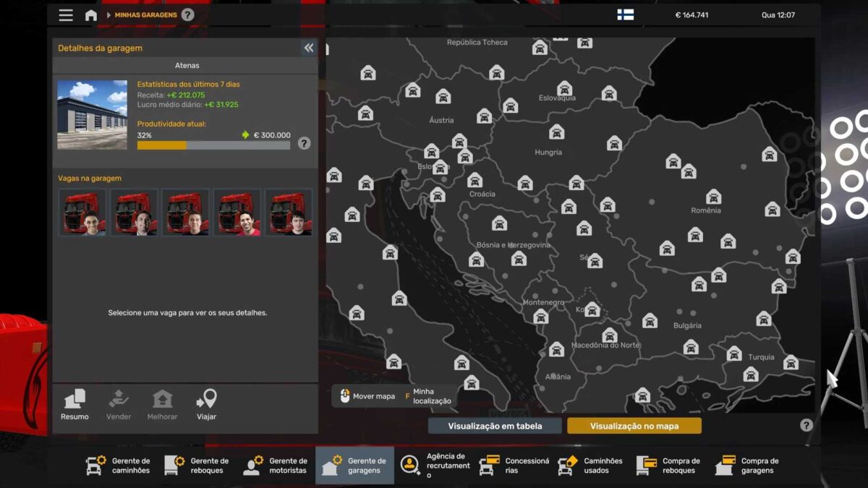Click the productivity progress bar
The image size is (868, 488).
[213, 145]
